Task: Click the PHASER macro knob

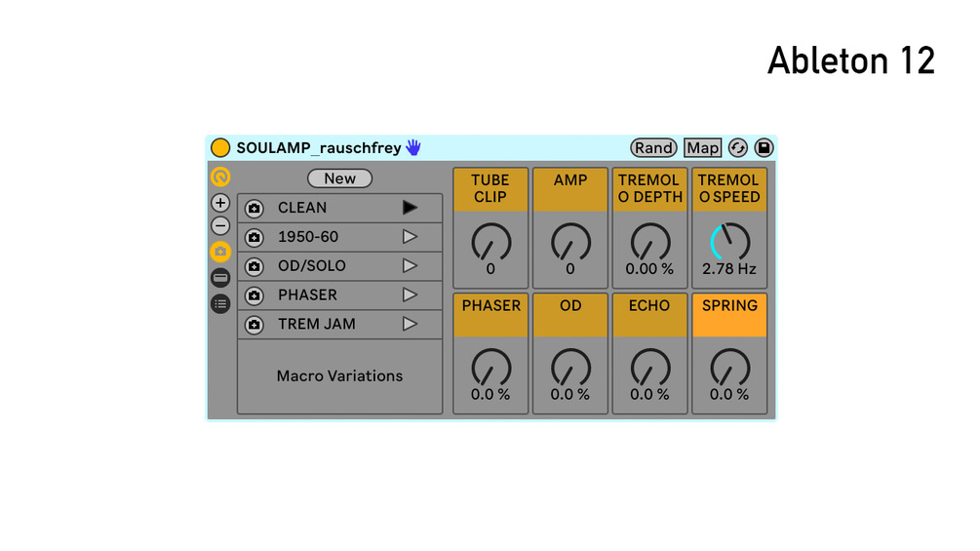Action: [490, 368]
